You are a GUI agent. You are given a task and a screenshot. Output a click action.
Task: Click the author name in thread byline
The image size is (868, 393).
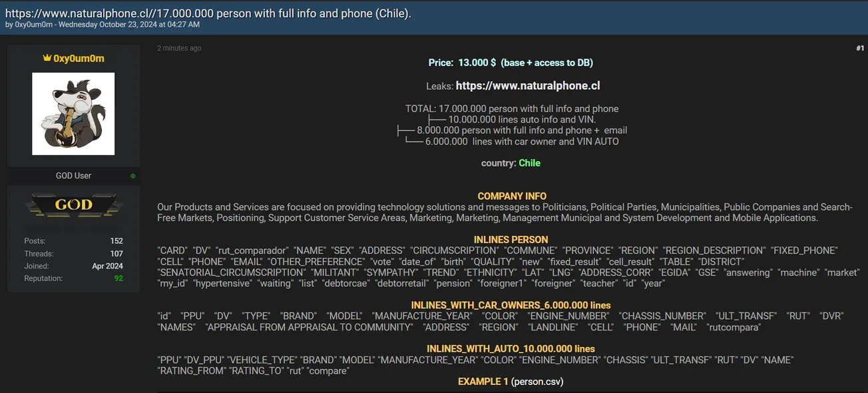click(32, 25)
